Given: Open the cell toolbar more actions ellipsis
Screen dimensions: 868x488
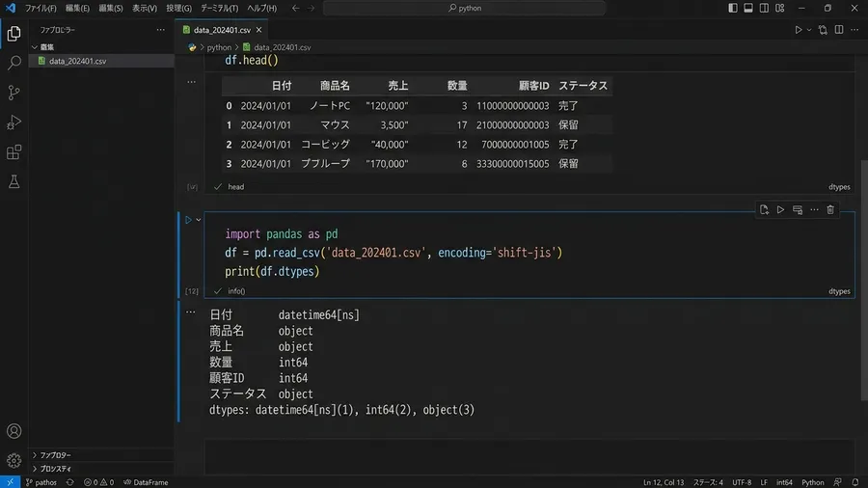Looking at the screenshot, I should pos(814,209).
